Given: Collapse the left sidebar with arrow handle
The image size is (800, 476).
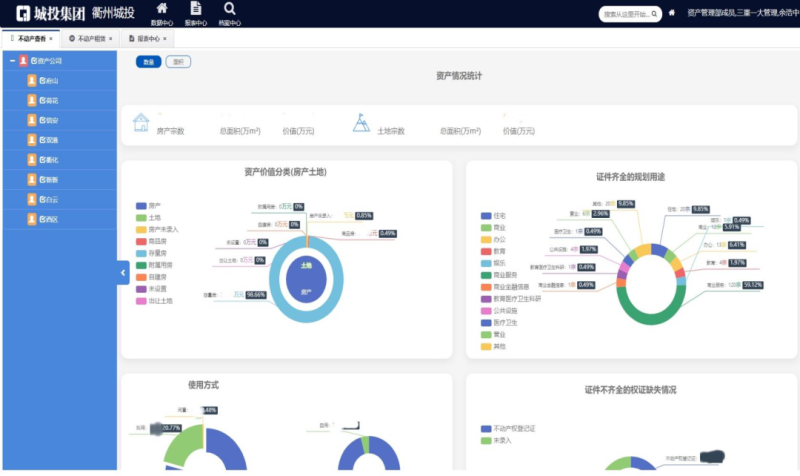Looking at the screenshot, I should tap(123, 272).
